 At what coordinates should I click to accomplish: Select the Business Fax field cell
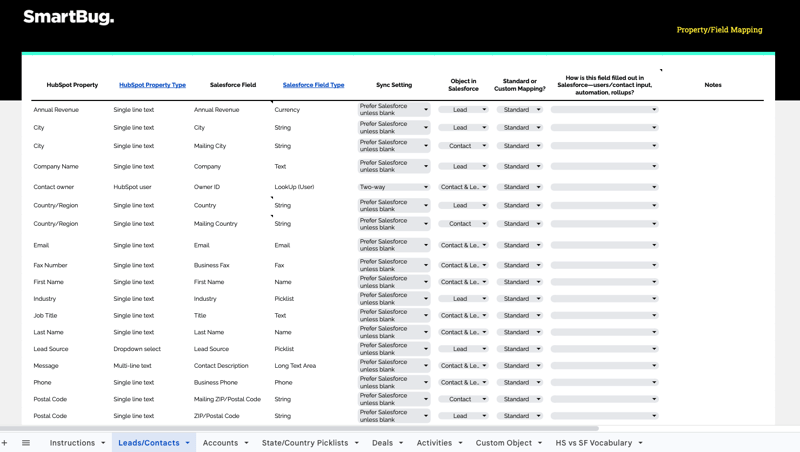pyautogui.click(x=212, y=265)
